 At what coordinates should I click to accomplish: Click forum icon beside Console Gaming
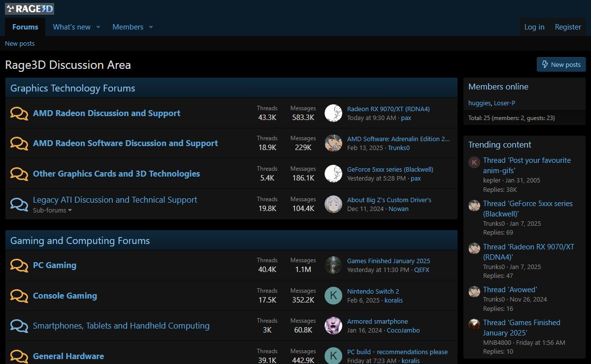(x=19, y=296)
